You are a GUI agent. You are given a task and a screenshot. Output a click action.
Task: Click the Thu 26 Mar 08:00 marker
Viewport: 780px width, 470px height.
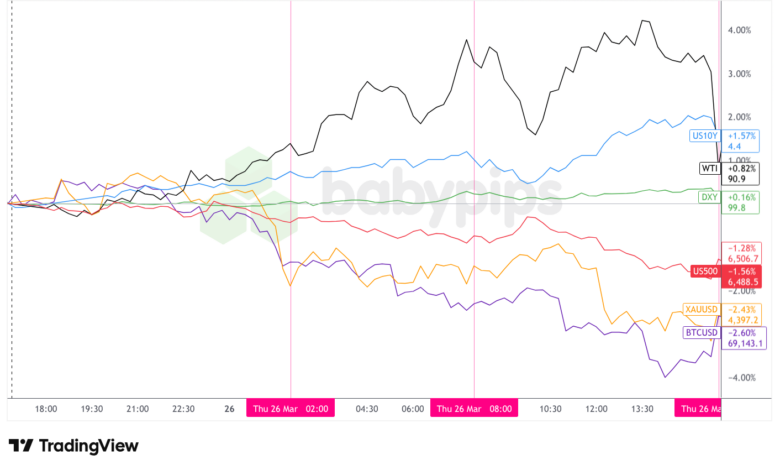474,408
